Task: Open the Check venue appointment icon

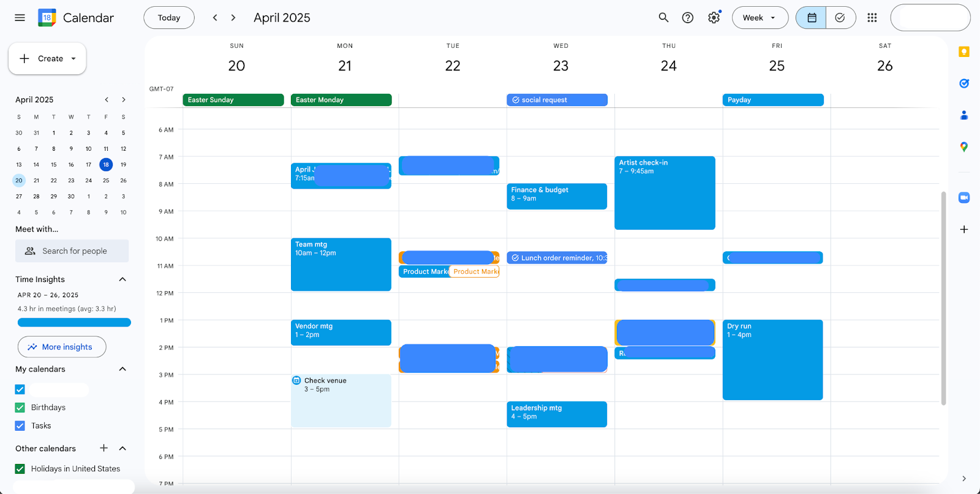Action: [x=296, y=381]
